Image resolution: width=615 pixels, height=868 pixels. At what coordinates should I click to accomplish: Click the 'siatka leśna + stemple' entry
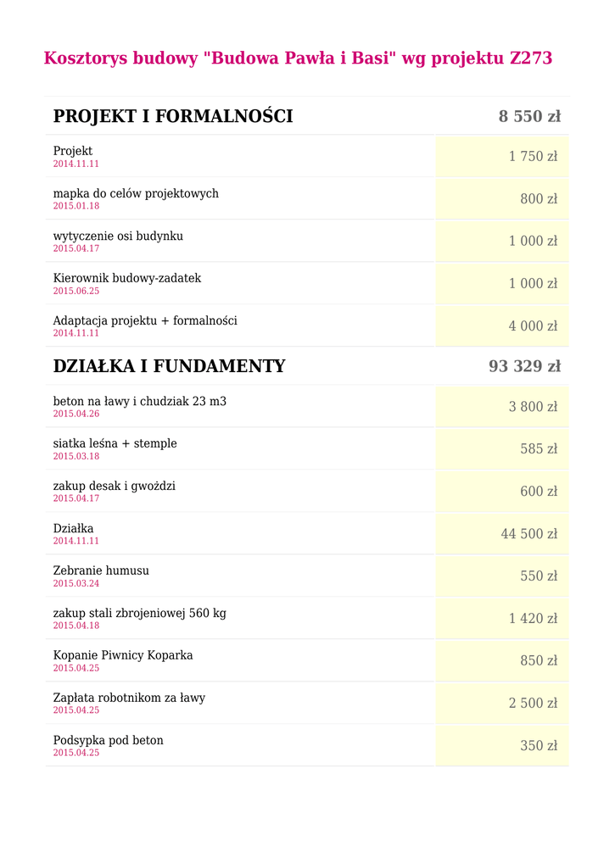[x=115, y=443]
